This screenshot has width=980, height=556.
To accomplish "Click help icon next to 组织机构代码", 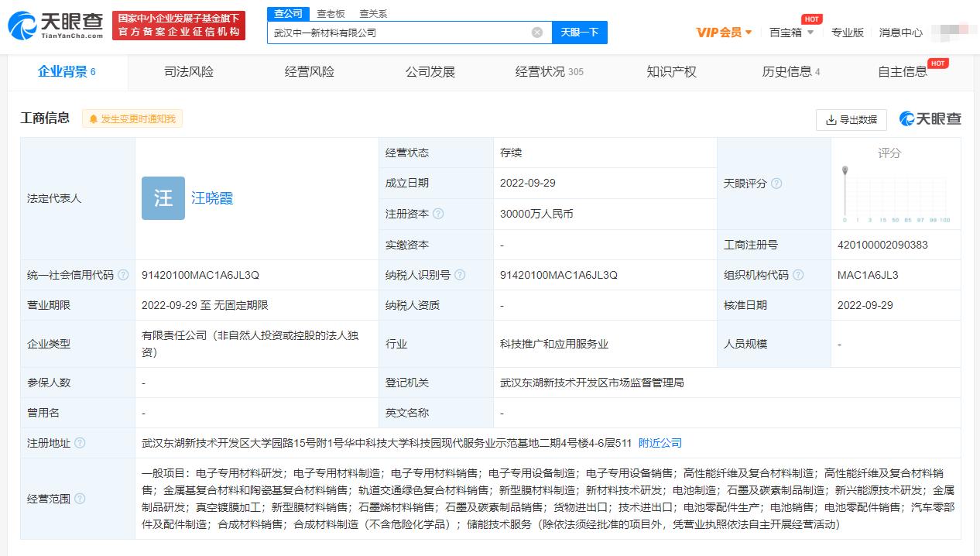I will pyautogui.click(x=798, y=275).
